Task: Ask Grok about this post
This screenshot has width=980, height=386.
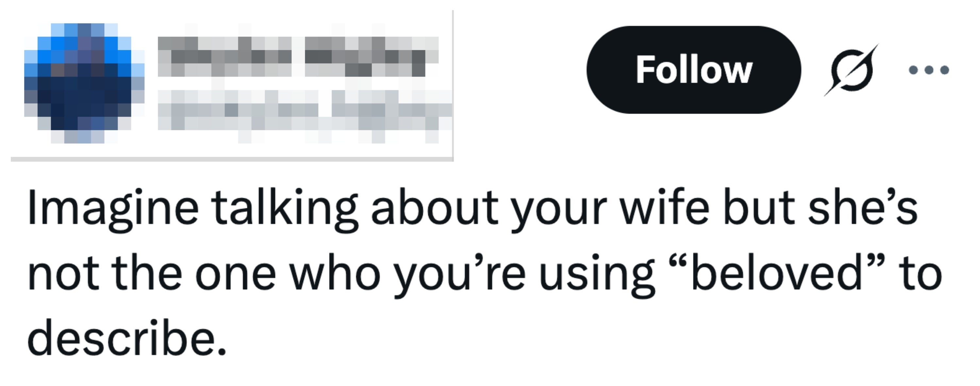Action: [851, 70]
